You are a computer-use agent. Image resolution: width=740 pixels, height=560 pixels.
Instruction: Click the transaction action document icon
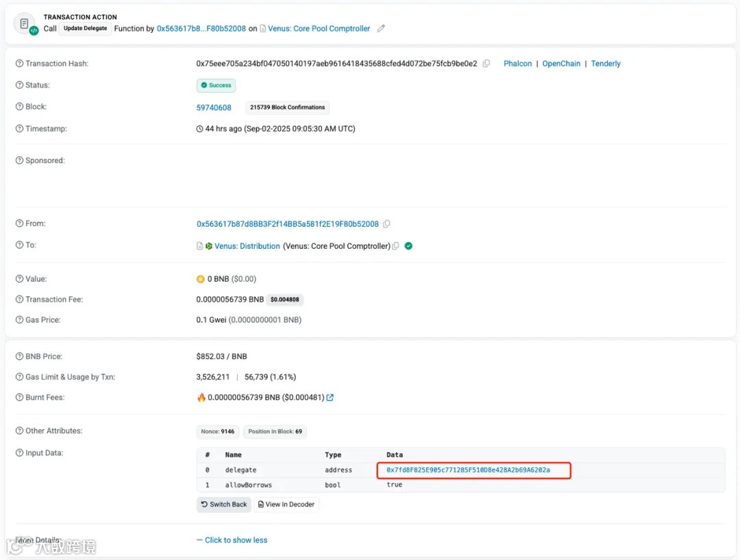click(25, 23)
